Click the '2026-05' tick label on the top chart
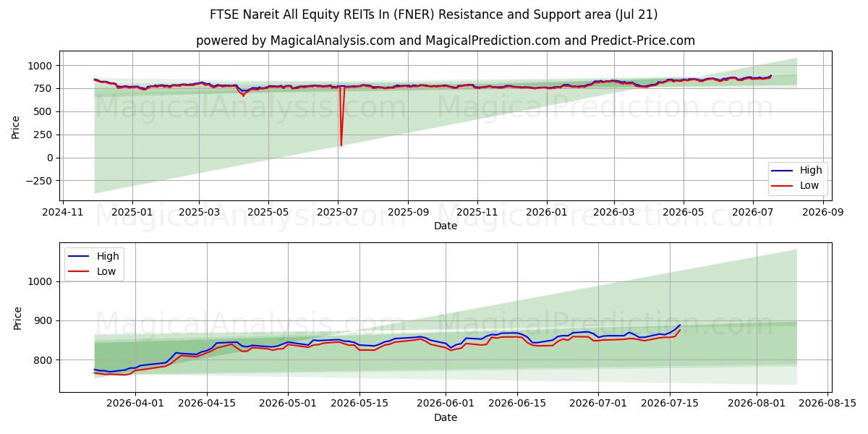Screen dimensions: 868x434 click(683, 212)
